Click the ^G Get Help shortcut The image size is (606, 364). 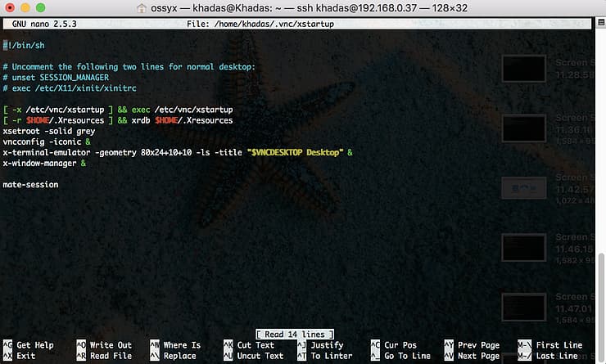pos(28,345)
